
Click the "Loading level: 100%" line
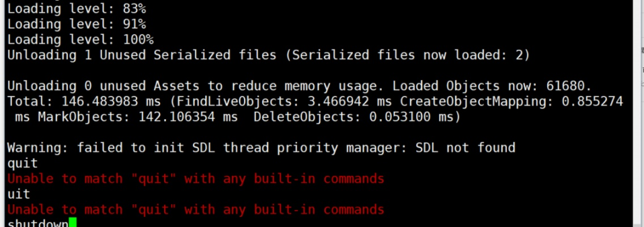click(80, 40)
